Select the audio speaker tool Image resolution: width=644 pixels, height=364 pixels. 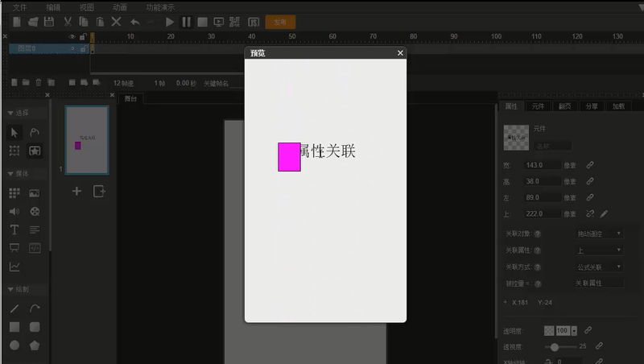14,212
